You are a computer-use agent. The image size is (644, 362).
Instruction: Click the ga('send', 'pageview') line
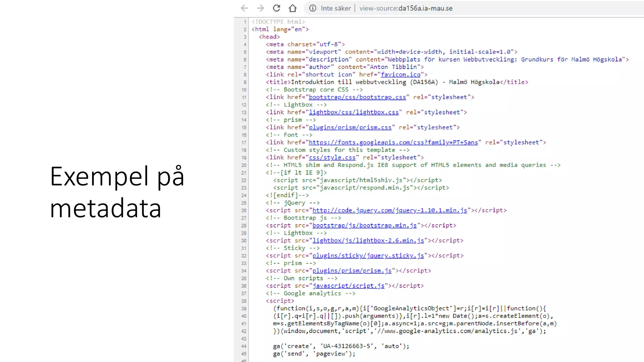coord(314,354)
